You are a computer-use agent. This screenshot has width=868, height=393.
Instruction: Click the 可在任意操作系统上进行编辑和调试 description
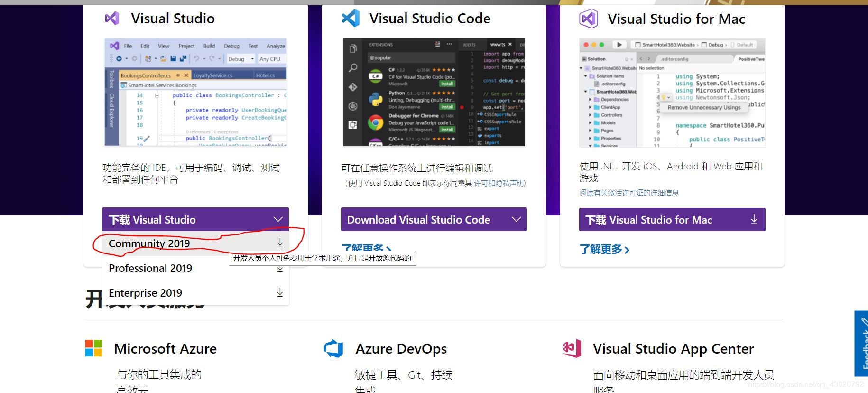click(x=417, y=168)
